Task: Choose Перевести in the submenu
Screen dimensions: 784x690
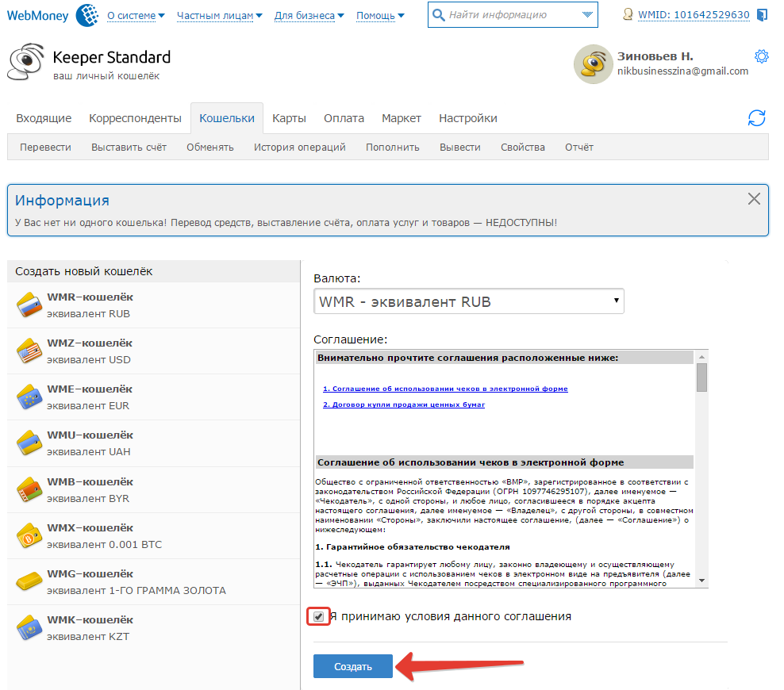Action: pos(45,148)
